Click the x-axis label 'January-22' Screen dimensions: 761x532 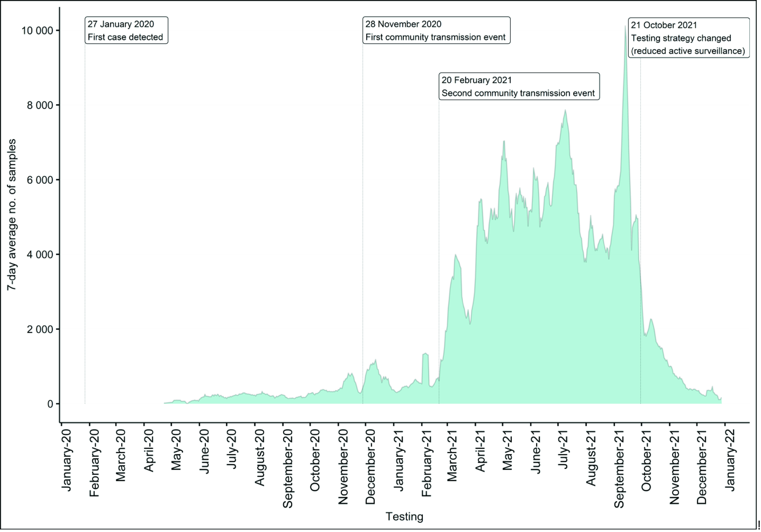click(x=730, y=460)
